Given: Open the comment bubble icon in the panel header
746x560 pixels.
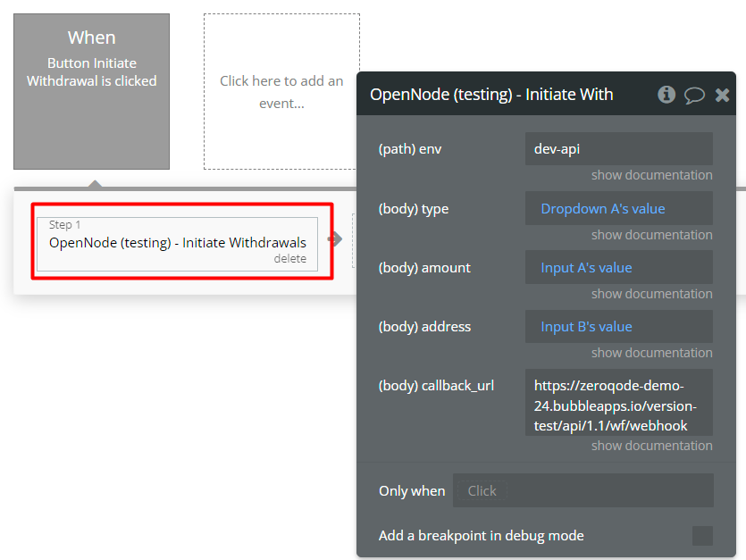Looking at the screenshot, I should pyautogui.click(x=694, y=96).
